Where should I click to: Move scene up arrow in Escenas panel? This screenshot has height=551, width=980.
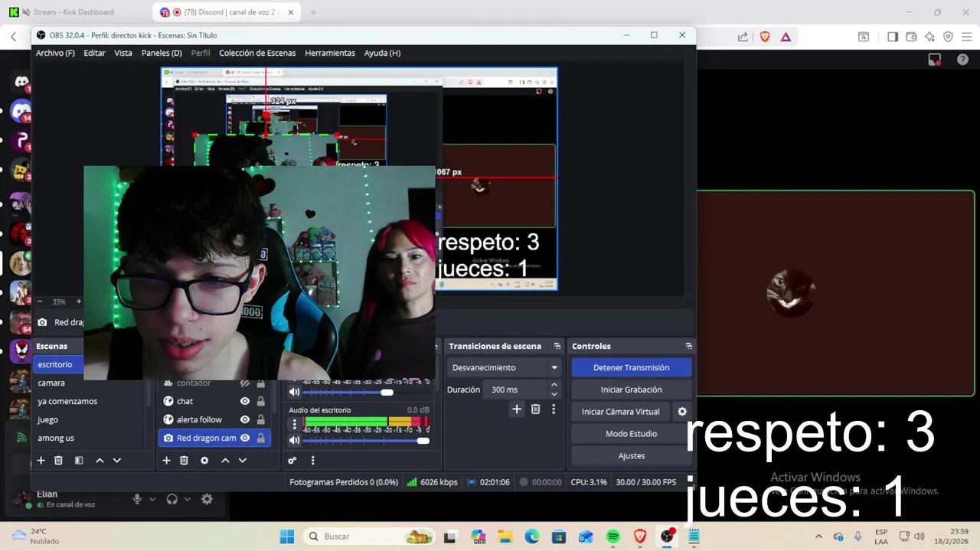pyautogui.click(x=100, y=460)
